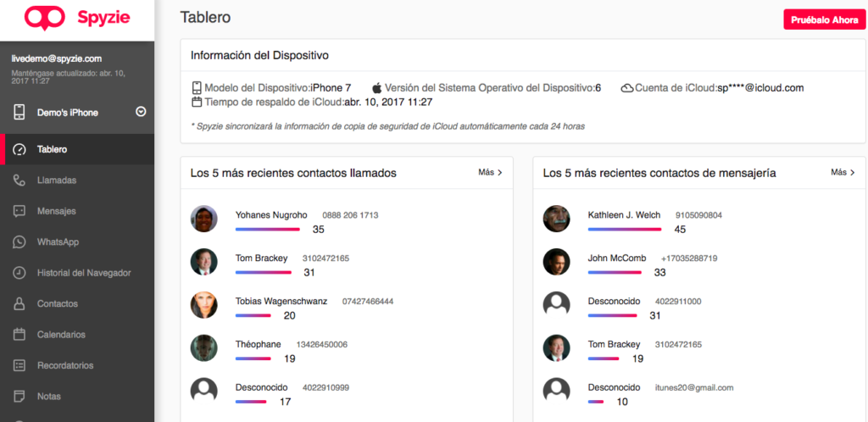The width and height of the screenshot is (868, 422).
Task: Click Kathleen J. Welch's avatar photo
Action: coord(556,219)
